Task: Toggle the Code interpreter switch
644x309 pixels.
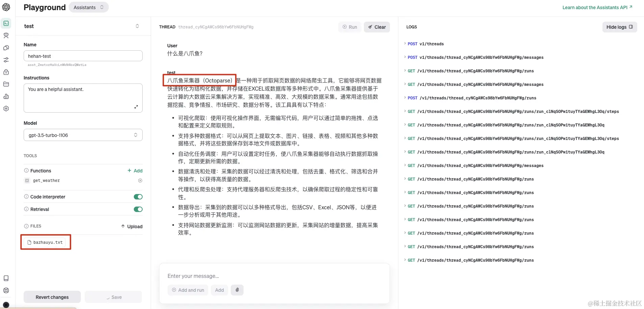Action: click(138, 197)
